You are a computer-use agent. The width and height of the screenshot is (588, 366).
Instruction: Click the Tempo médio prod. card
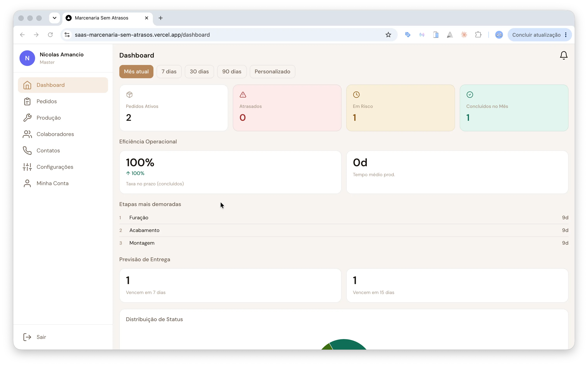(457, 172)
